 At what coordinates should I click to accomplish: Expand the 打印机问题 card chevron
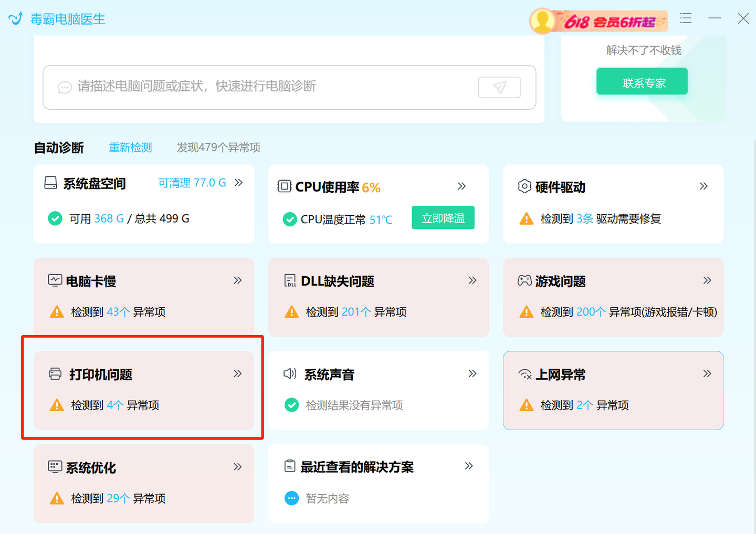(x=237, y=373)
